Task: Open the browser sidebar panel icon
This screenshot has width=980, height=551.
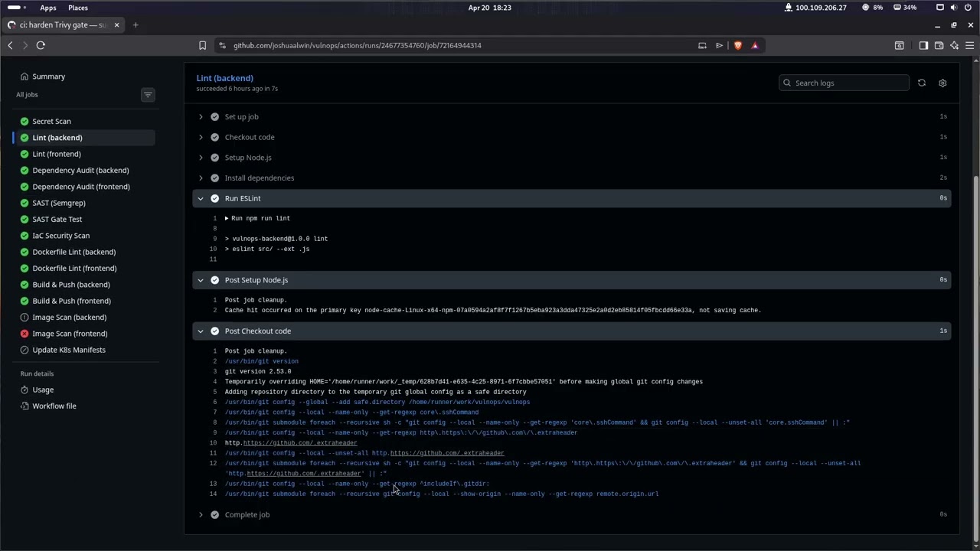Action: tap(923, 45)
